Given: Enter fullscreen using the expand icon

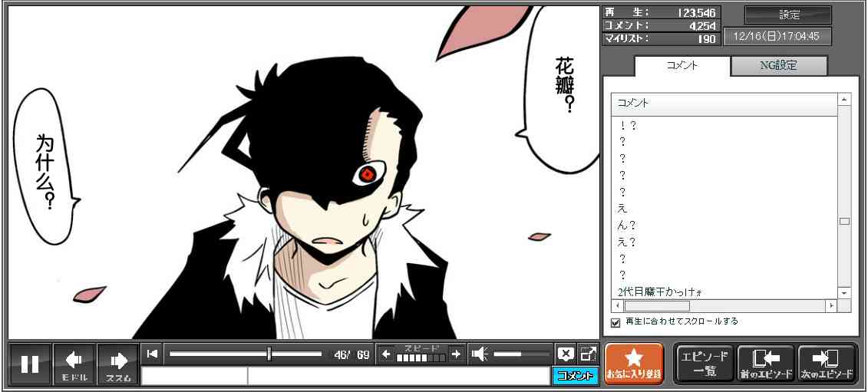Looking at the screenshot, I should pyautogui.click(x=588, y=354).
